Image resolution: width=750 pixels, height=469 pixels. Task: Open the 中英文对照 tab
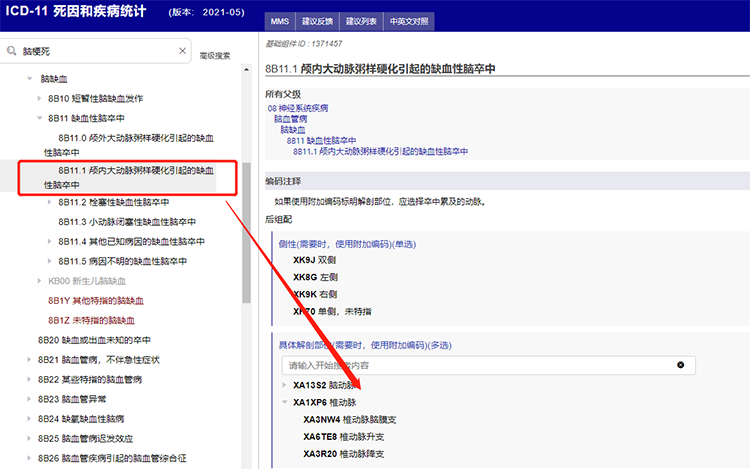click(409, 22)
